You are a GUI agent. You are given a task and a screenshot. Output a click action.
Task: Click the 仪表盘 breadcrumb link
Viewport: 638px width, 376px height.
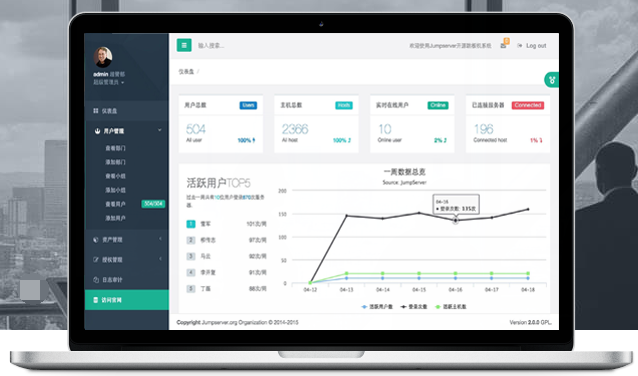(x=186, y=72)
